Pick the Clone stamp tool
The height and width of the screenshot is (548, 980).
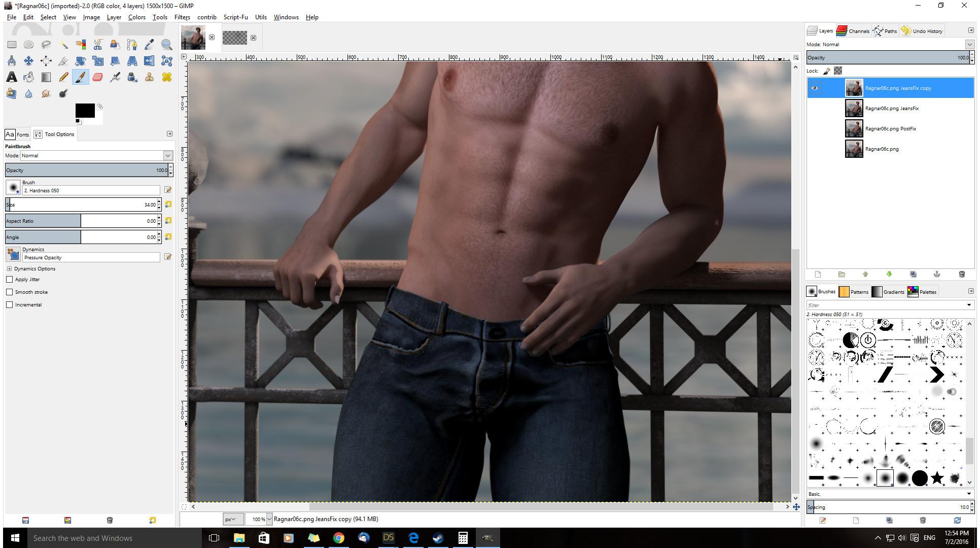click(x=149, y=77)
